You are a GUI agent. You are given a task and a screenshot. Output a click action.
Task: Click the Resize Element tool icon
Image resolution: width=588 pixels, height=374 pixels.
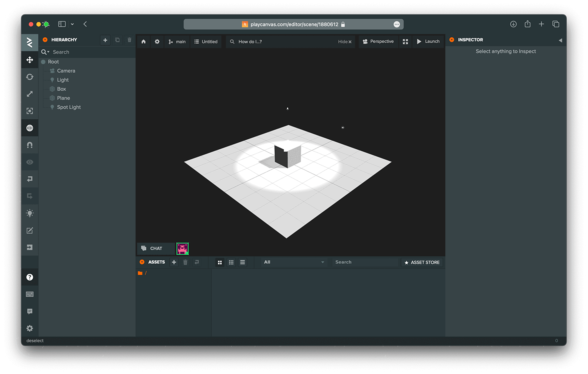point(30,111)
